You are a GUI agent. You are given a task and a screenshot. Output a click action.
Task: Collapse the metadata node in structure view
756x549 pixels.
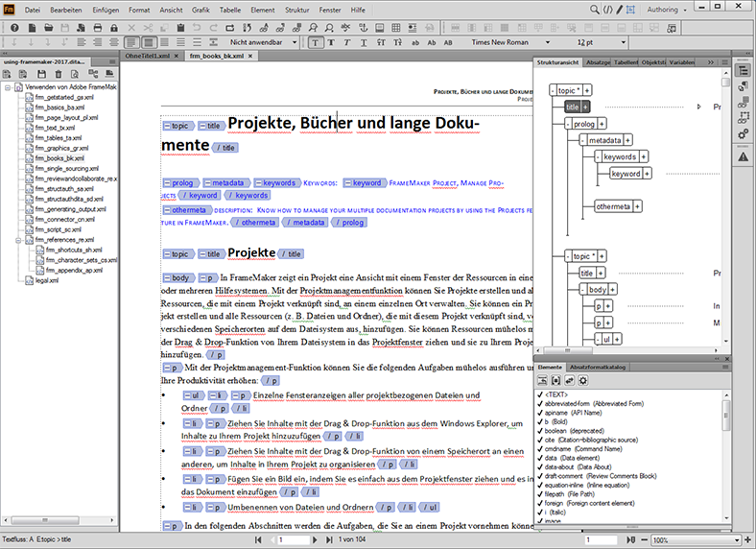click(x=581, y=140)
